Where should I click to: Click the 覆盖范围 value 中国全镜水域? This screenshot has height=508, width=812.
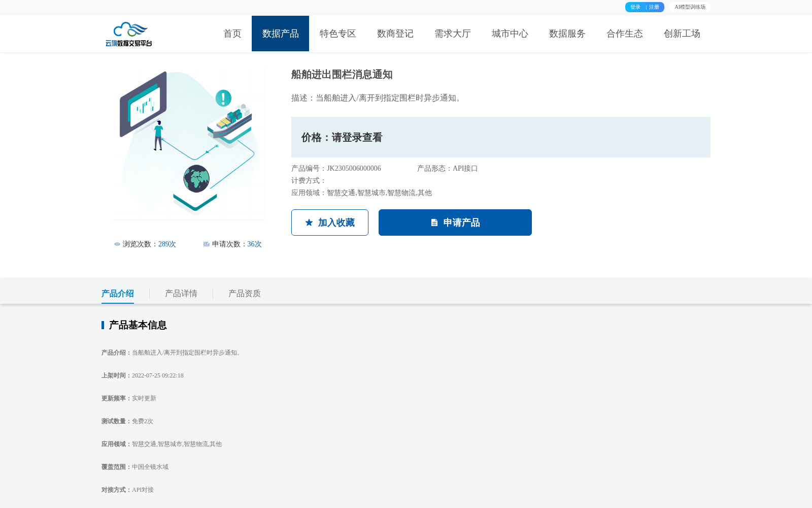150,467
